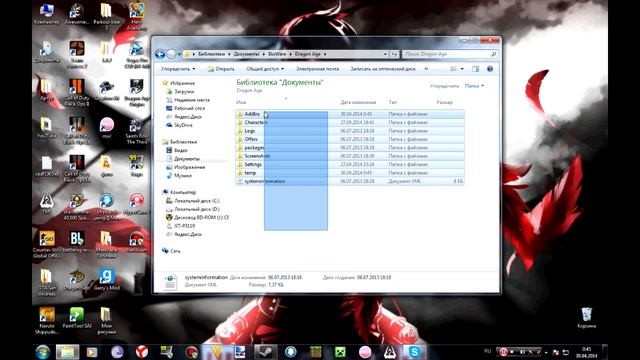
Task: Open the Saints Row The Third shortcut
Action: (136, 131)
